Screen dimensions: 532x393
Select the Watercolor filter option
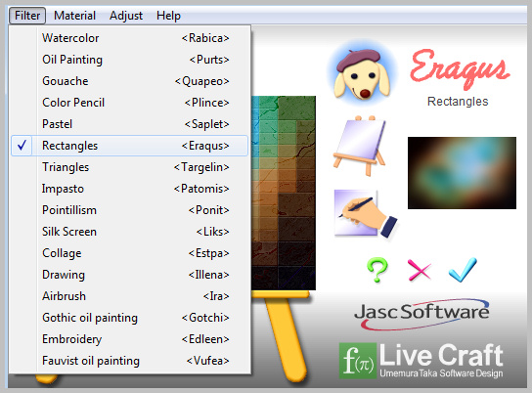130,38
